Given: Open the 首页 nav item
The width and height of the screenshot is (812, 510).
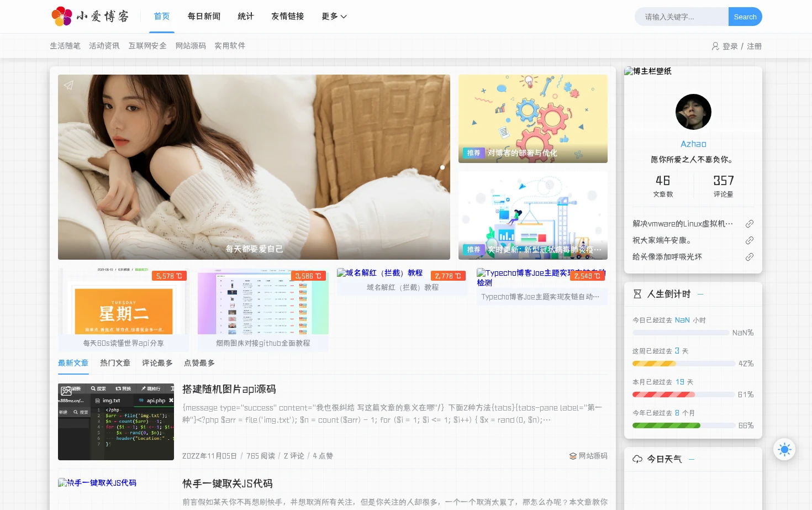Looking at the screenshot, I should tap(162, 17).
